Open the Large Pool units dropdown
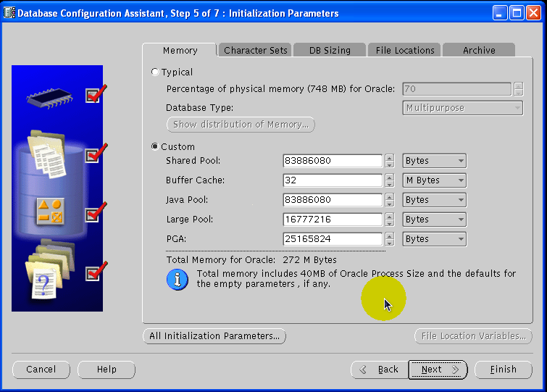 click(434, 220)
